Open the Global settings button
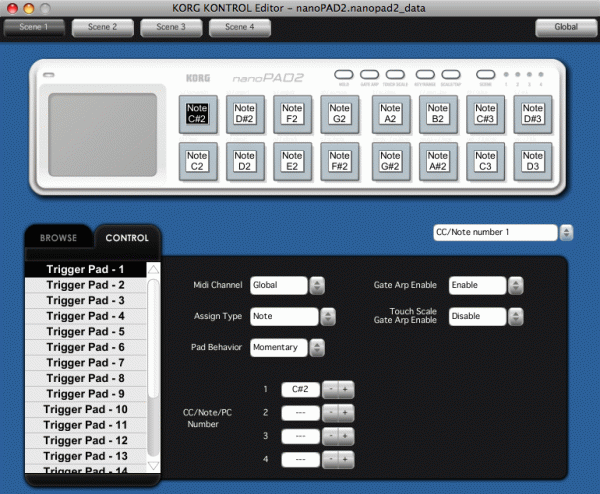Viewport: 600px width, 494px height. pos(565,28)
